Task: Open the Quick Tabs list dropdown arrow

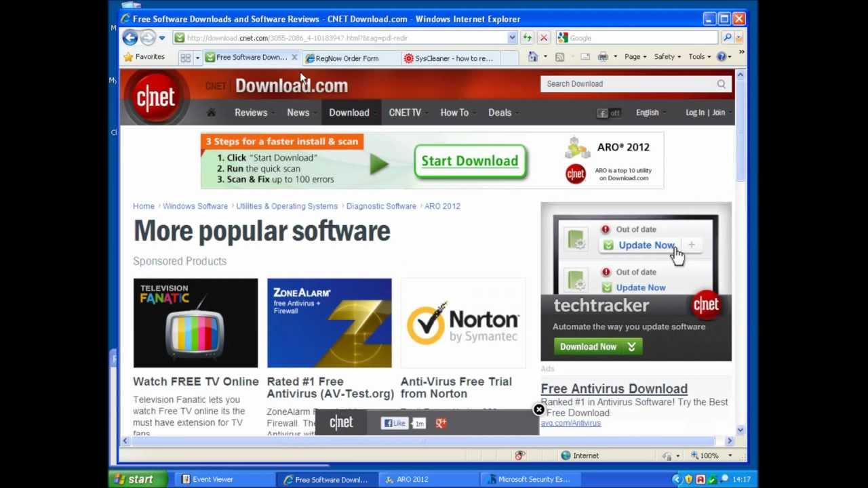Action: (x=197, y=58)
